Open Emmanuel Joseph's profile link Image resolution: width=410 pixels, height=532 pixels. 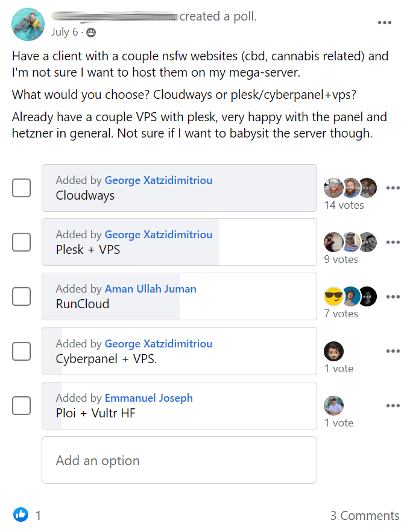coord(149,397)
